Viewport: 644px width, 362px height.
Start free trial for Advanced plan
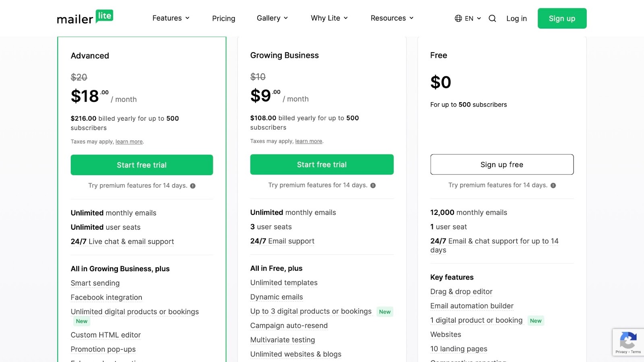point(142,165)
